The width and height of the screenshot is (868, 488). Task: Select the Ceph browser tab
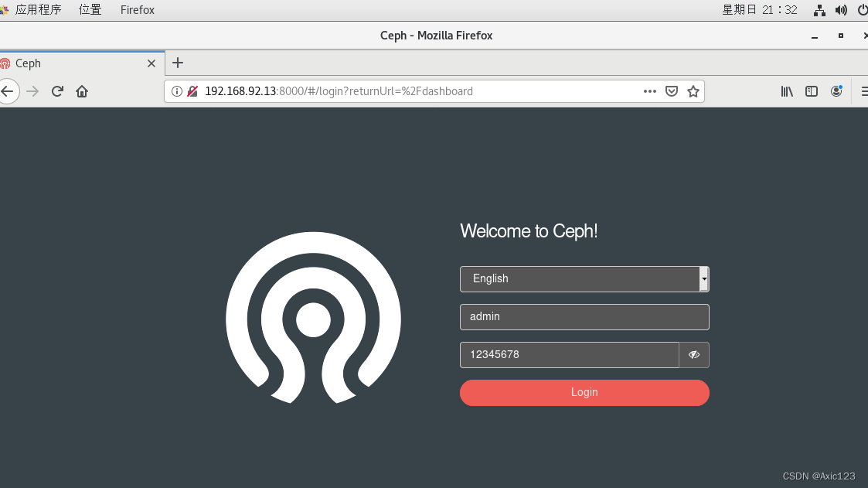point(82,63)
